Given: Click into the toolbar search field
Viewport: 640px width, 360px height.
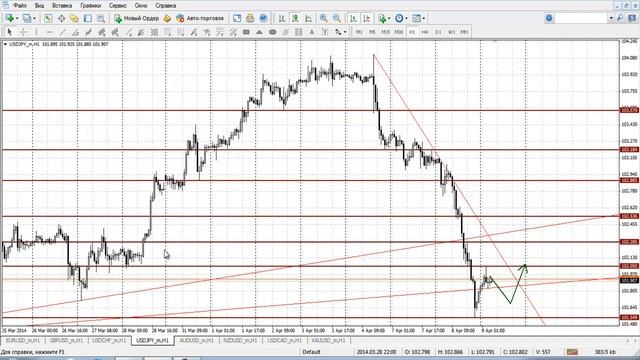Looking at the screenshot, I should coord(581,18).
